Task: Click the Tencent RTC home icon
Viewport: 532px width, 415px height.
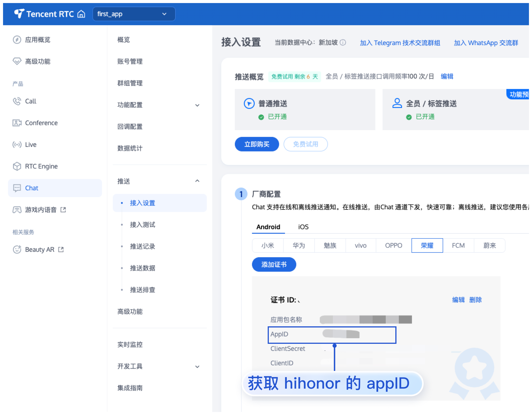Action: click(x=81, y=14)
